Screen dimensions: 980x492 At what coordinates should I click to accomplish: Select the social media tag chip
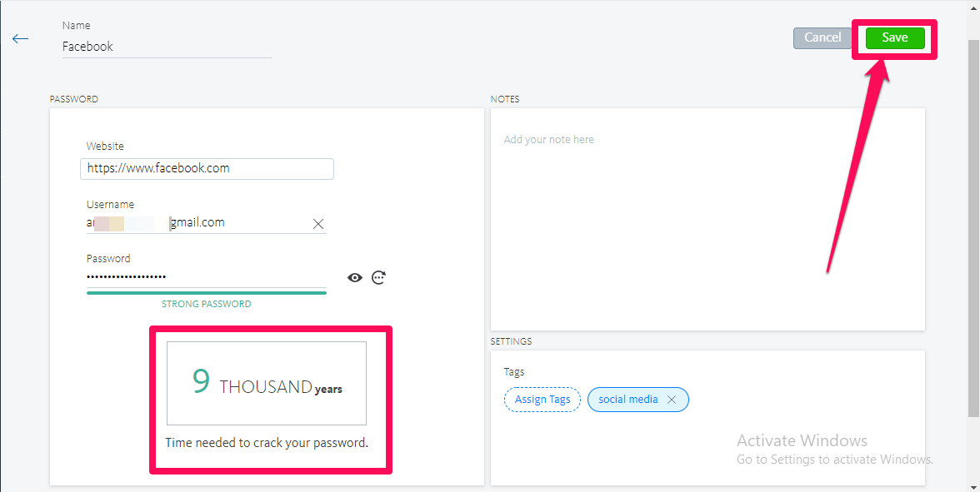coord(628,400)
